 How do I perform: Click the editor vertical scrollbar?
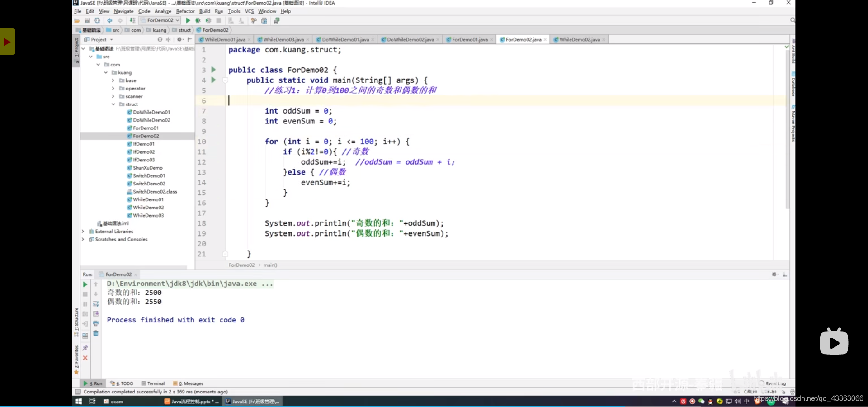point(787,129)
